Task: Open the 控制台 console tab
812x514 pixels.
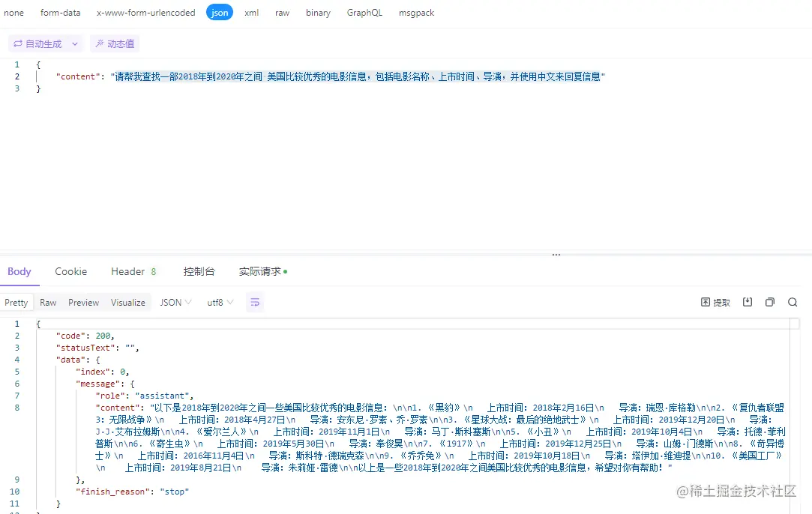Action: pos(199,271)
